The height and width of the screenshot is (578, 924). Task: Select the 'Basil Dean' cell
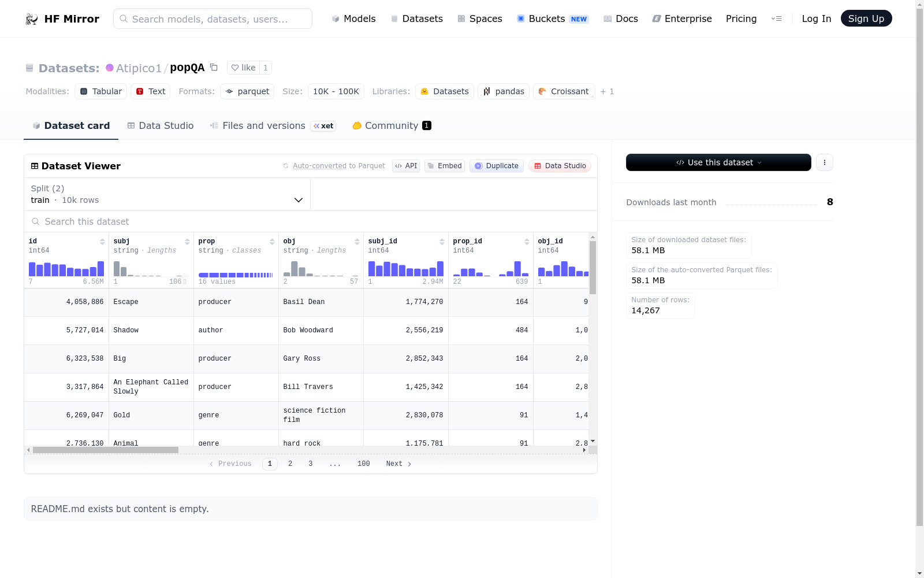click(321, 302)
